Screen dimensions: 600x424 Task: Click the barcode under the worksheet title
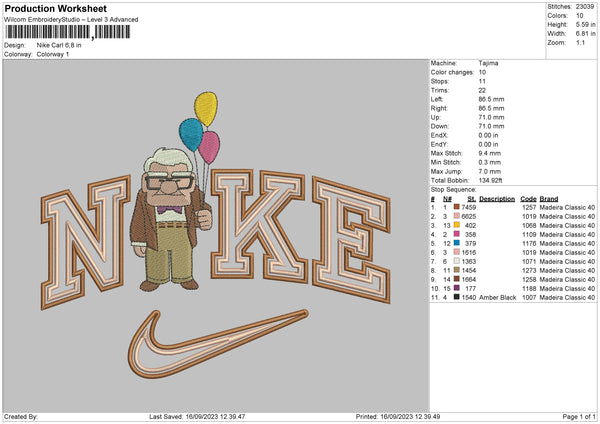[x=68, y=32]
